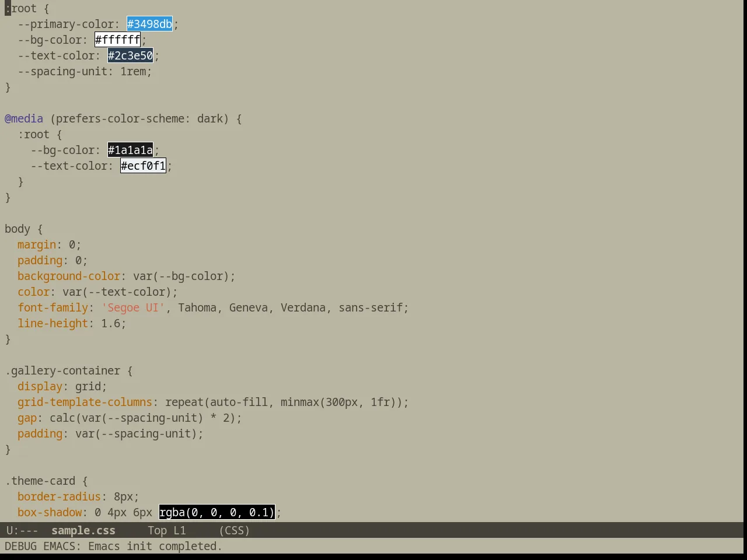Click the '.theme-card' selector
The image size is (747, 560).
point(40,481)
